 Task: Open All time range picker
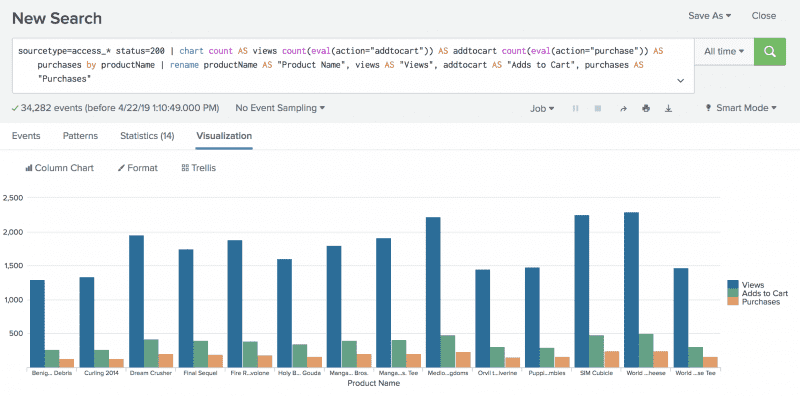tap(724, 52)
